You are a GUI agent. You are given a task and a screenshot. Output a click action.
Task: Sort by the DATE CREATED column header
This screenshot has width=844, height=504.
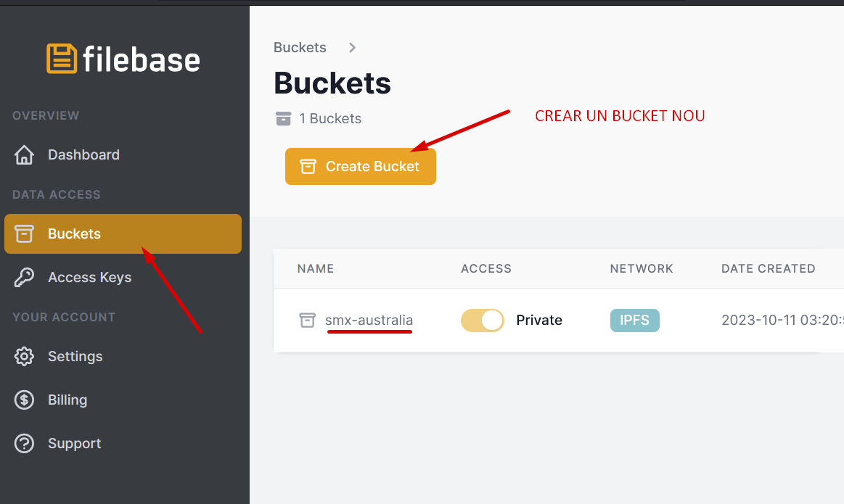pyautogui.click(x=768, y=268)
